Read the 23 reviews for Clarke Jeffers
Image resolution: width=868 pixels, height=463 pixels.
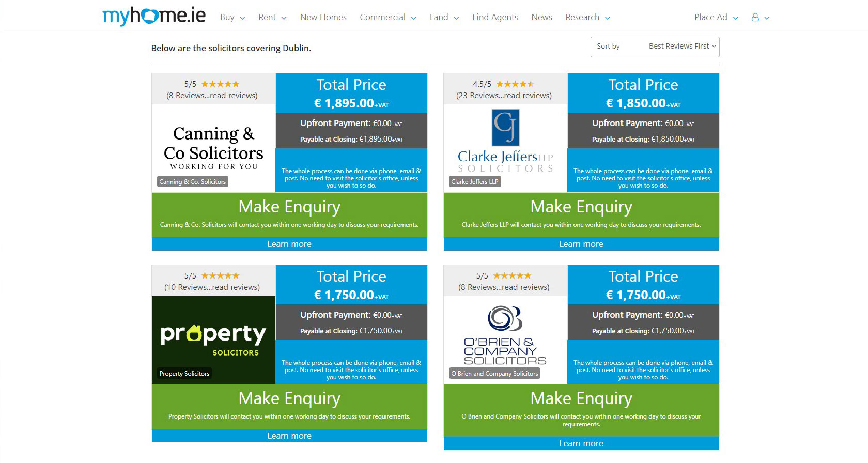[x=504, y=96]
